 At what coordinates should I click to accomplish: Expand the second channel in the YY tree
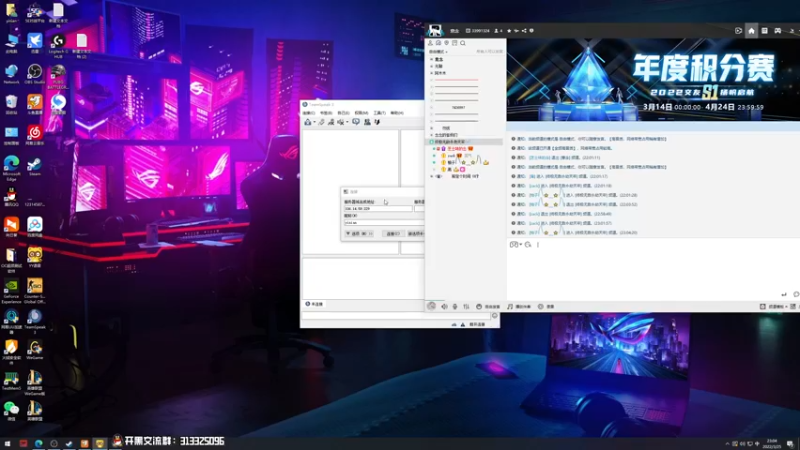(x=432, y=66)
